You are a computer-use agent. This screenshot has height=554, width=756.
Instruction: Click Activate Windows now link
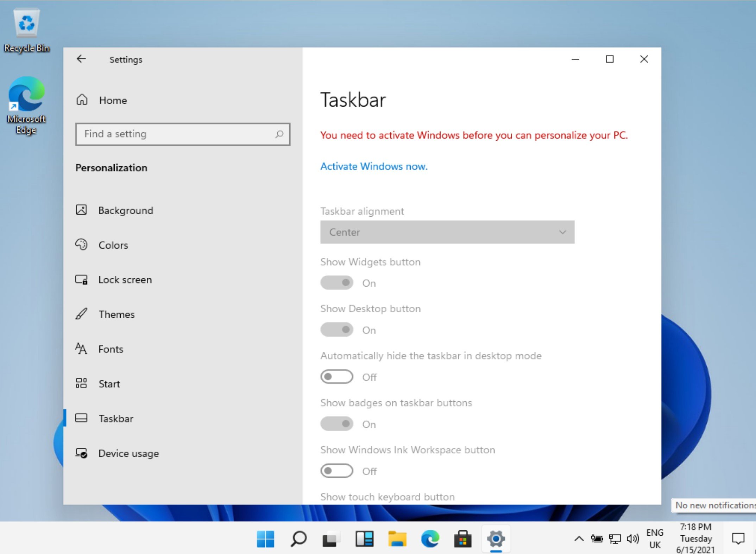374,166
